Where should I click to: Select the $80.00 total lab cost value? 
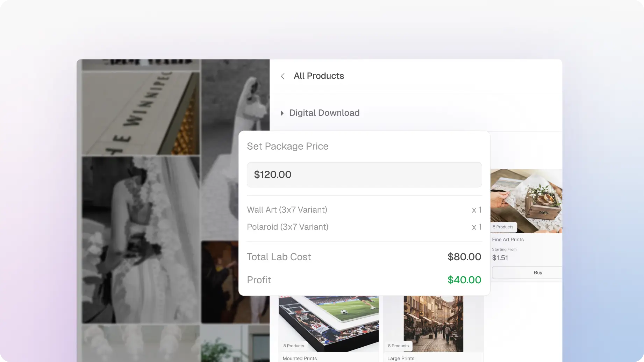pos(464,257)
